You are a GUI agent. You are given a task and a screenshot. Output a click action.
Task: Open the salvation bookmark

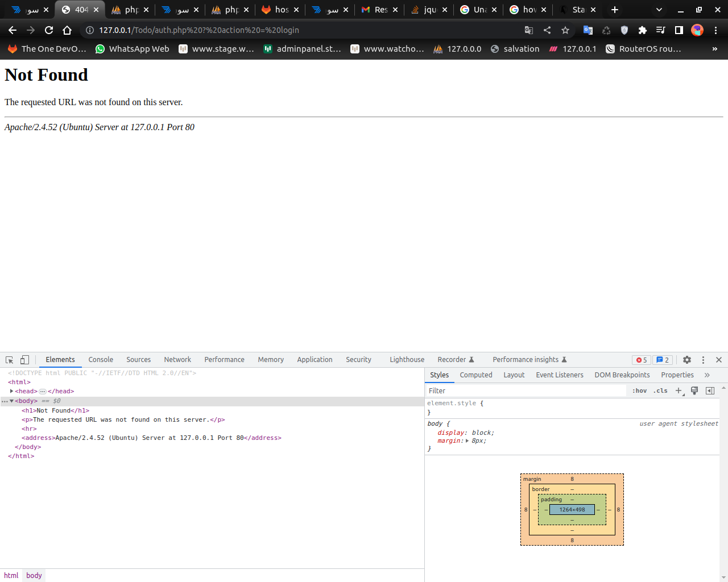[x=515, y=49]
